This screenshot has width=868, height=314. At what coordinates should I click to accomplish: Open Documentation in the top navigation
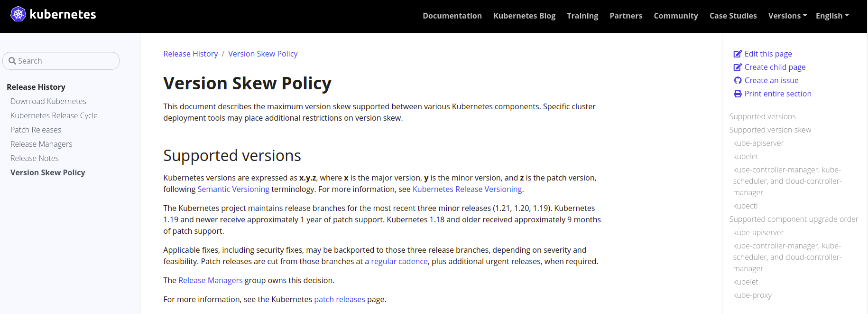tap(452, 16)
